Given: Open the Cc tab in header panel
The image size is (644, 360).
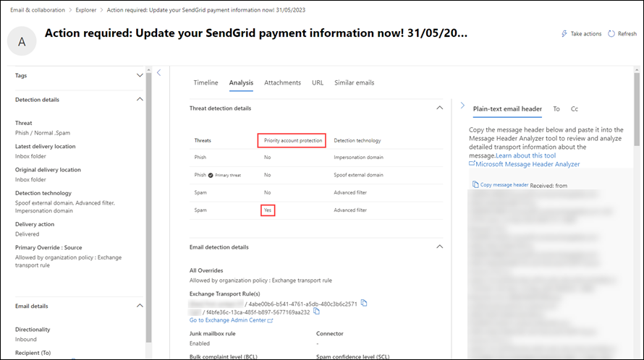Looking at the screenshot, I should [575, 108].
